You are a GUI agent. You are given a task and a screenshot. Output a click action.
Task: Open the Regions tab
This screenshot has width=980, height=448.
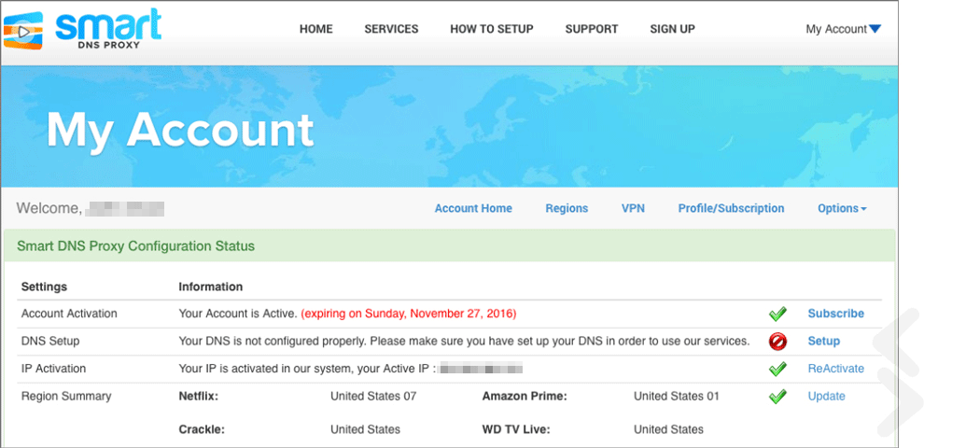567,209
